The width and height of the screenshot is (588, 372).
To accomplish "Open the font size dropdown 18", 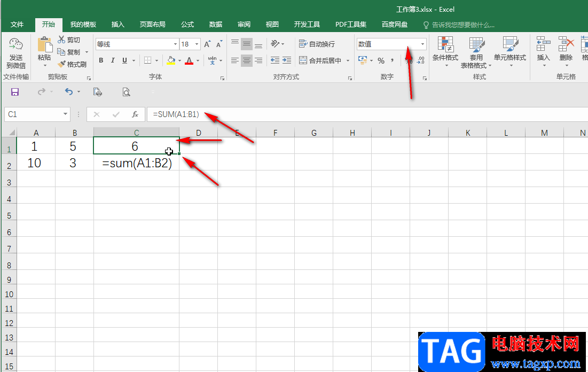I will 197,44.
